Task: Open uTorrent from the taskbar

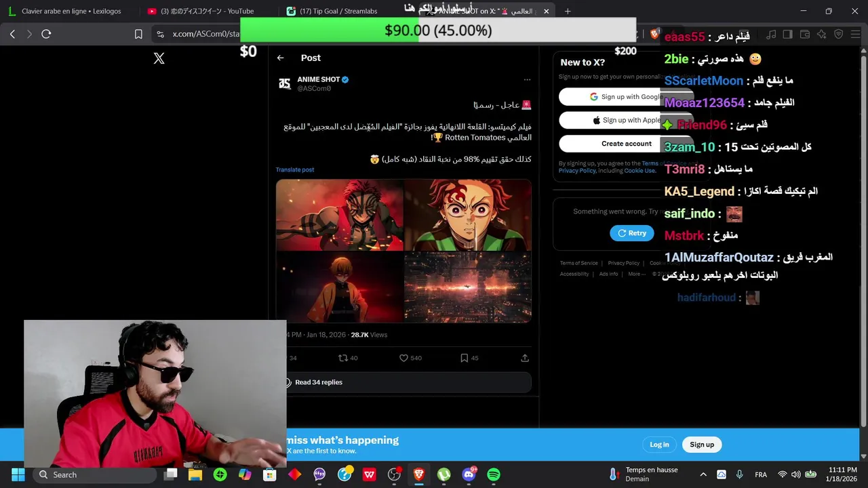Action: point(443,474)
